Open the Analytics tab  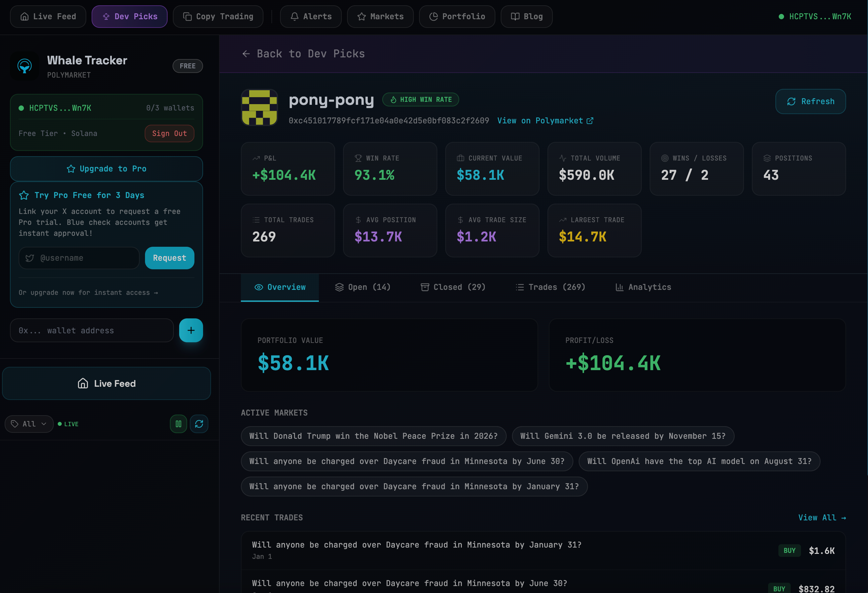click(x=643, y=287)
